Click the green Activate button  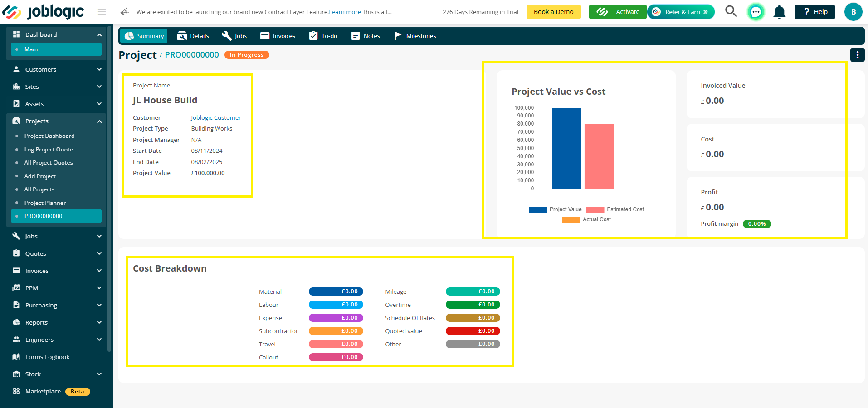pos(618,12)
